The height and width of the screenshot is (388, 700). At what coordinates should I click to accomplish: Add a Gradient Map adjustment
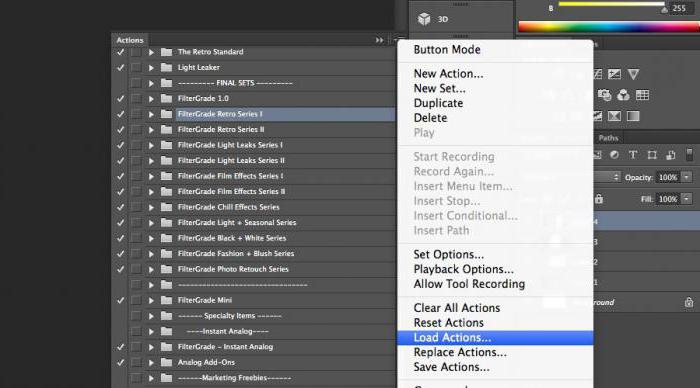[x=633, y=116]
